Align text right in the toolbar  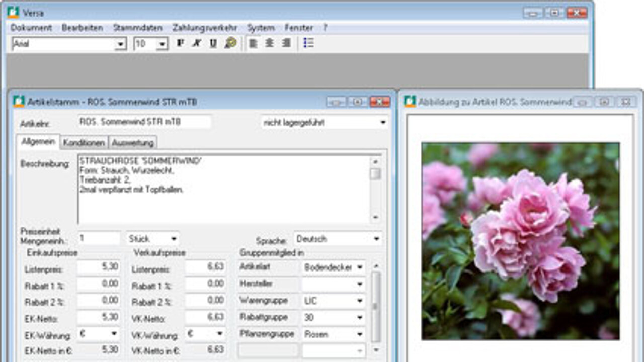click(x=286, y=43)
